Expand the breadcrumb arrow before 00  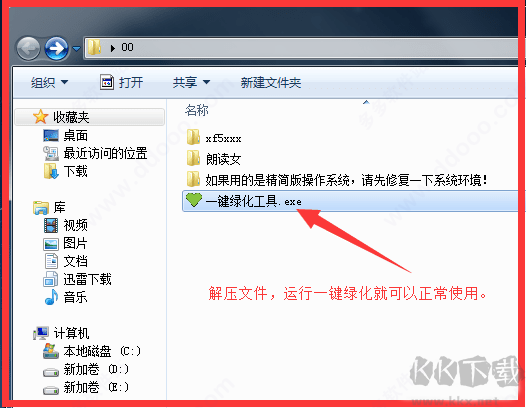click(x=113, y=48)
